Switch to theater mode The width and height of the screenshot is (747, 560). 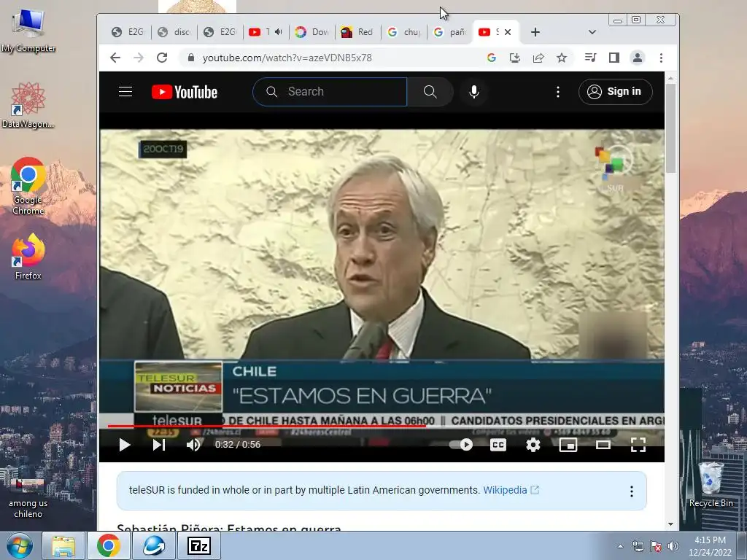coord(603,445)
